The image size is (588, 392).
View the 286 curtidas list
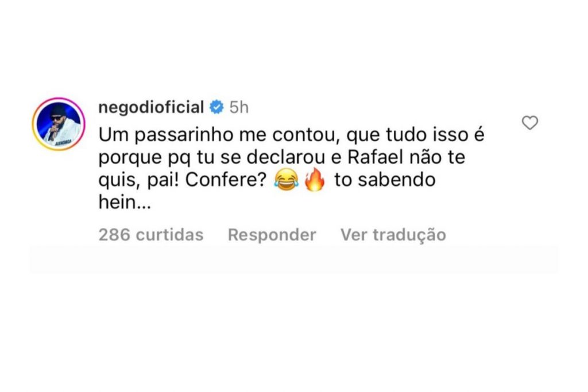(x=151, y=235)
